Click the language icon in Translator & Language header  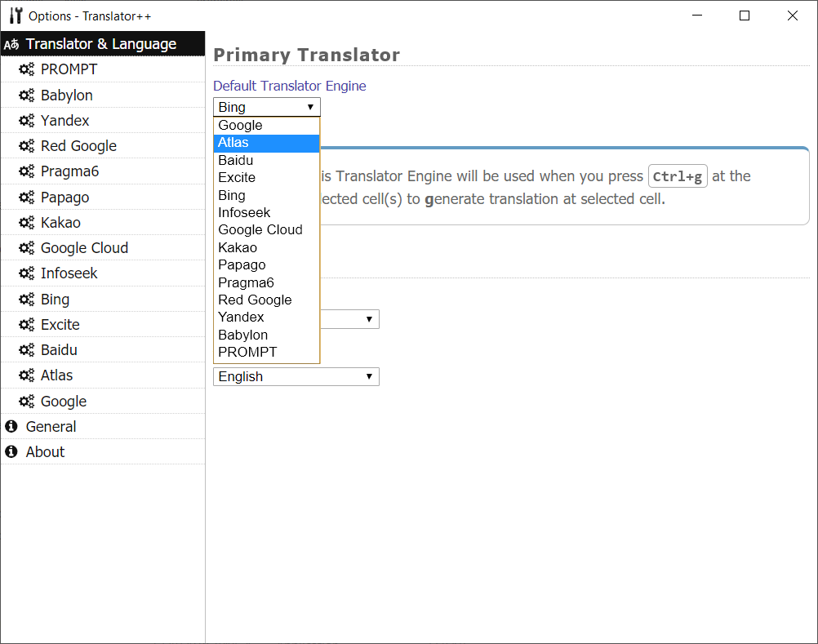tap(11, 44)
